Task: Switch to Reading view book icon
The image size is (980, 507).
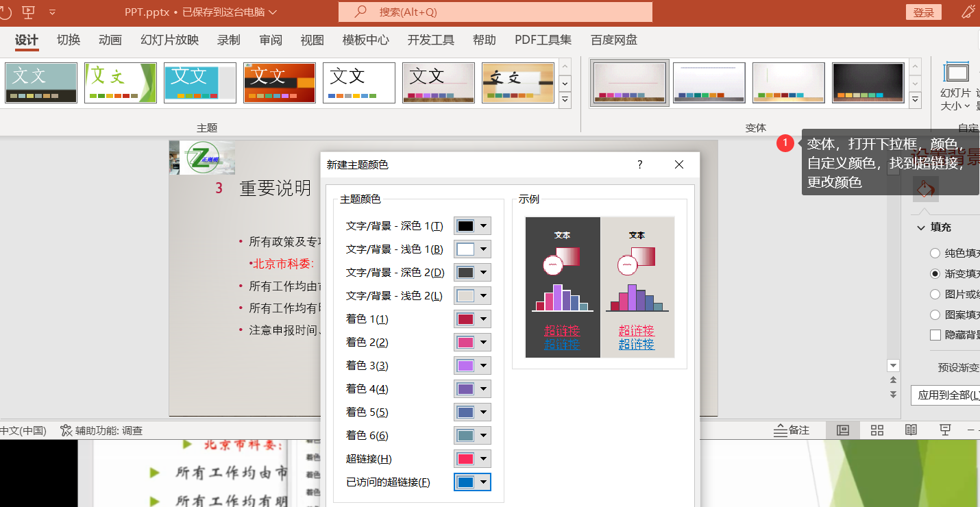Action: [911, 430]
